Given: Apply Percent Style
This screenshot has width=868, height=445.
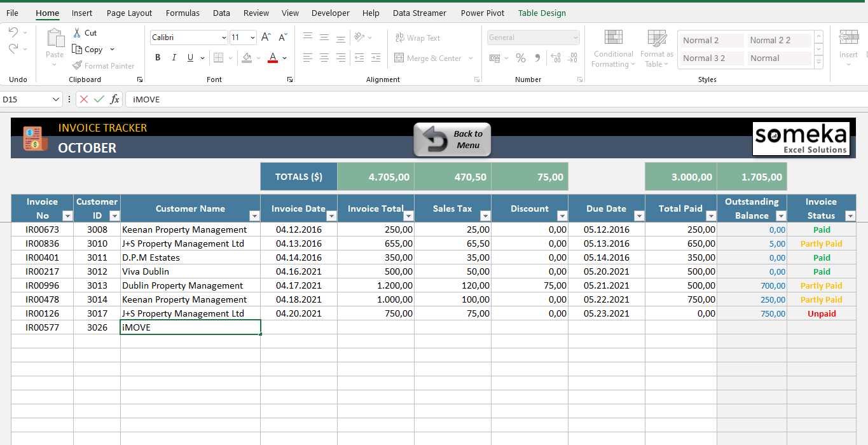Looking at the screenshot, I should tap(521, 58).
